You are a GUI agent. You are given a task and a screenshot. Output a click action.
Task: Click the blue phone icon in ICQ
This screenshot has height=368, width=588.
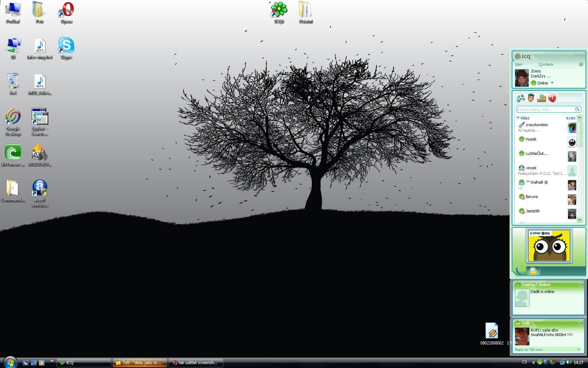(519, 271)
